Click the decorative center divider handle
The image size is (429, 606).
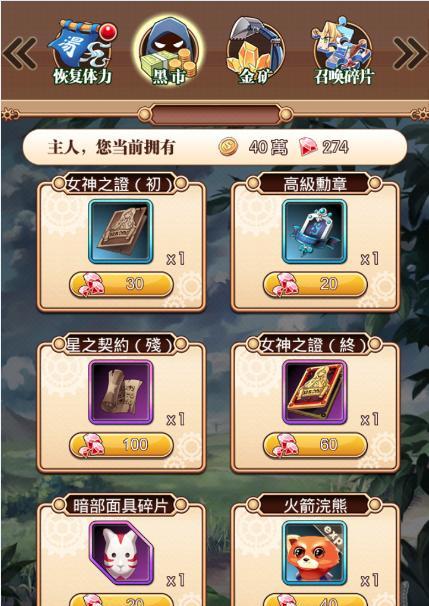(x=215, y=115)
